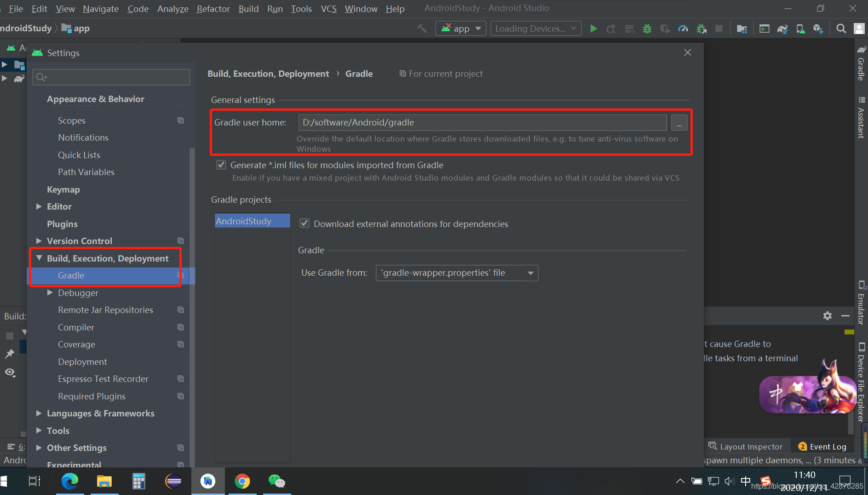Screen dimensions: 868x495
Task: Expand the Tools settings node
Action: coord(39,431)
